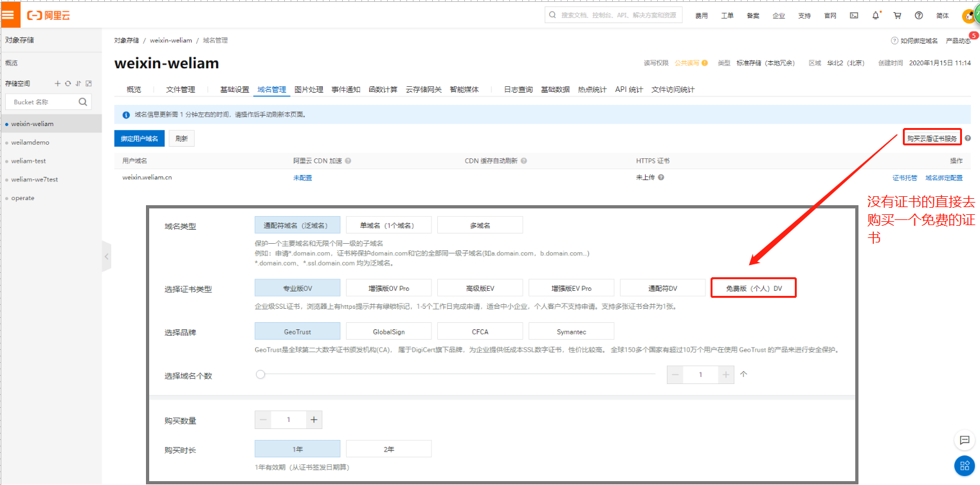Image resolution: width=980 pixels, height=485 pixels.
Task: Click the 未配置 CDN link
Action: 302,178
